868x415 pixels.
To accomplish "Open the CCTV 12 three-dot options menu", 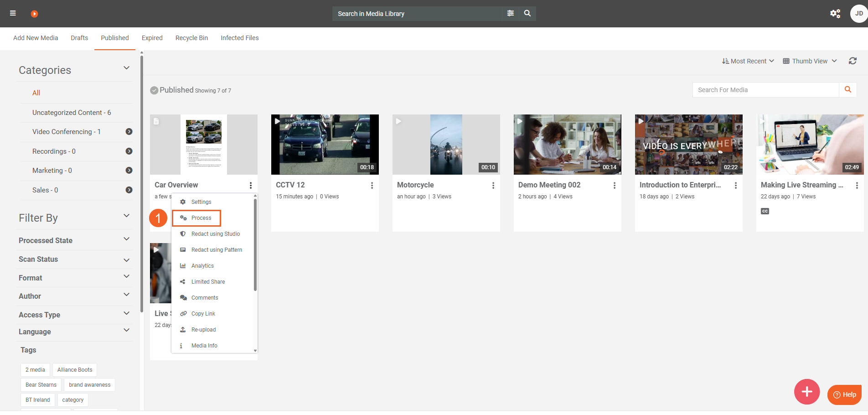I will [372, 185].
